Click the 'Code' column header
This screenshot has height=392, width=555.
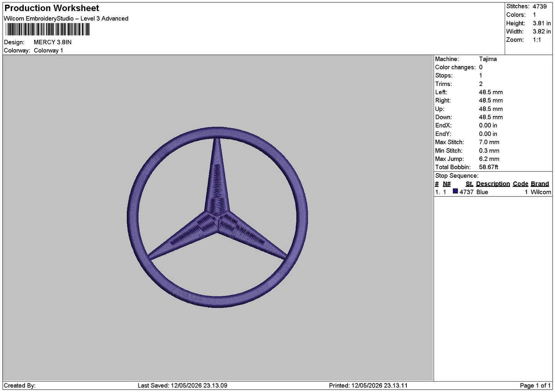pyautogui.click(x=520, y=184)
